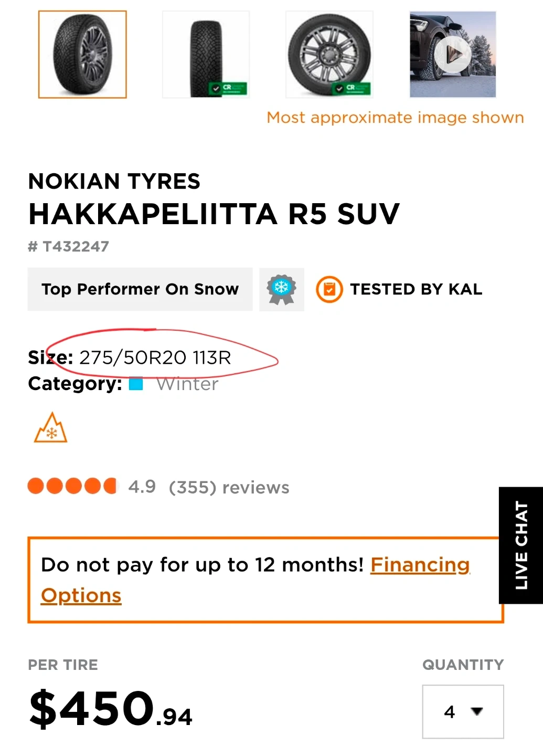The height and width of the screenshot is (756, 543).
Task: Click the blue Winter category swatch
Action: (x=136, y=384)
